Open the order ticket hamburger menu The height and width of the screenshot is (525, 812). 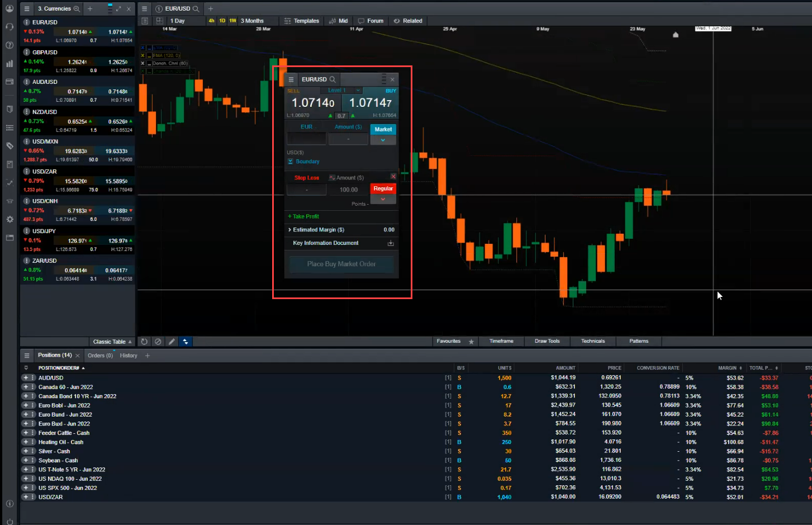click(291, 79)
